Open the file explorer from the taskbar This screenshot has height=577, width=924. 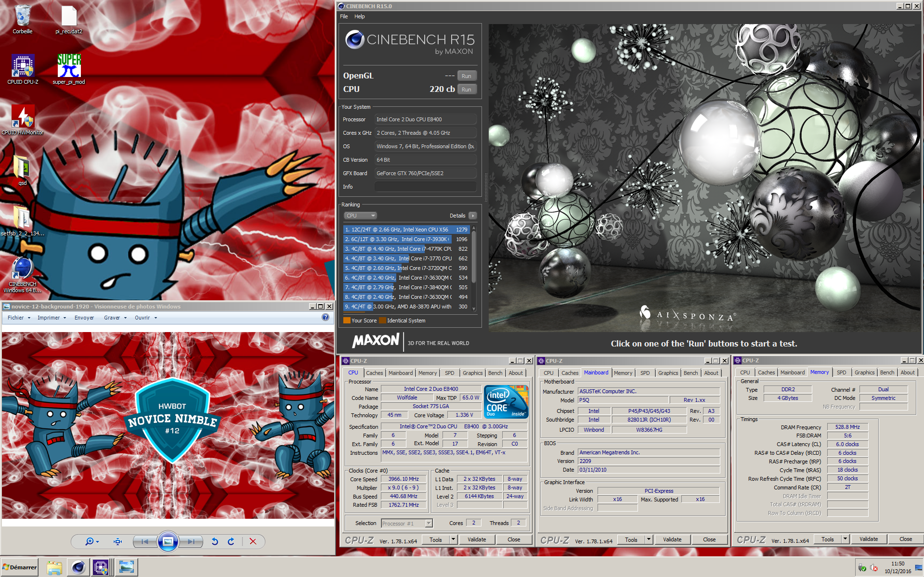54,567
